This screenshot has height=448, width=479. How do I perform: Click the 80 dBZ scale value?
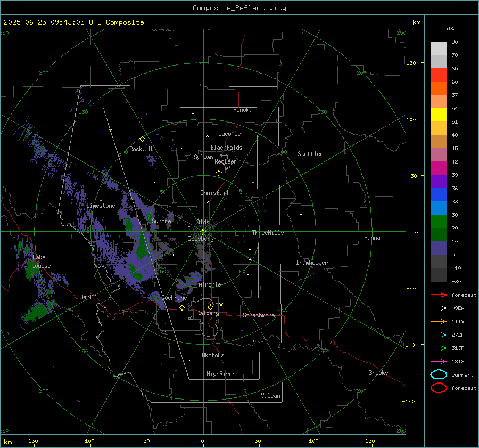coord(455,42)
